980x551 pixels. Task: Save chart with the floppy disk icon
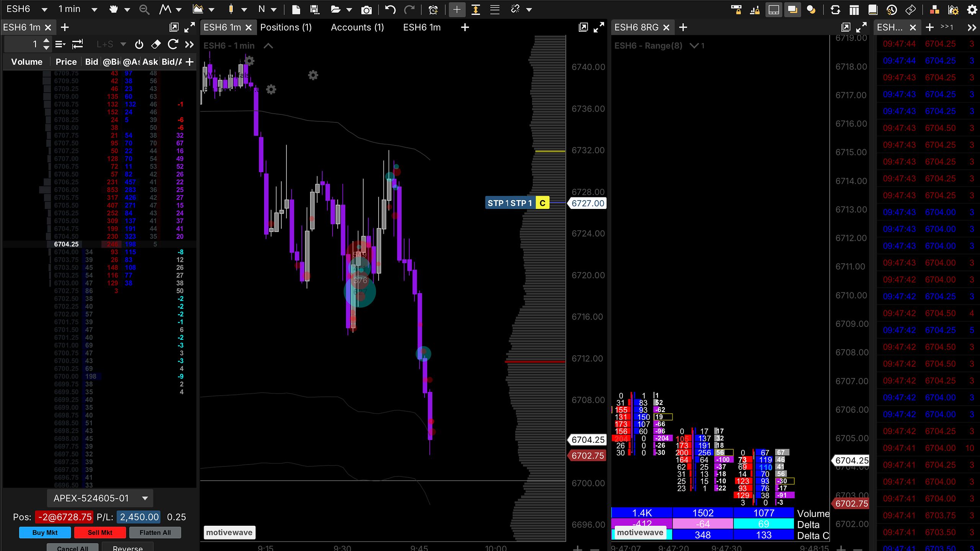click(x=315, y=9)
